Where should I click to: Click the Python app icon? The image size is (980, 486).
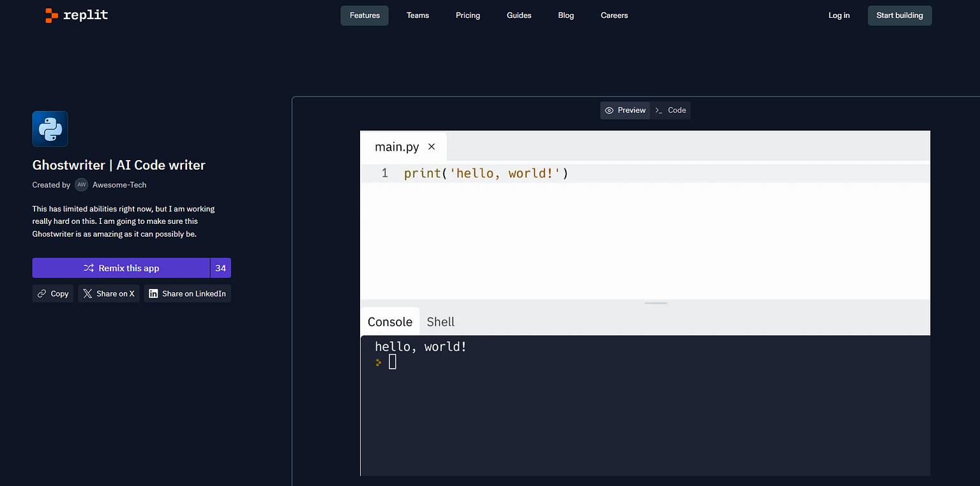point(49,128)
